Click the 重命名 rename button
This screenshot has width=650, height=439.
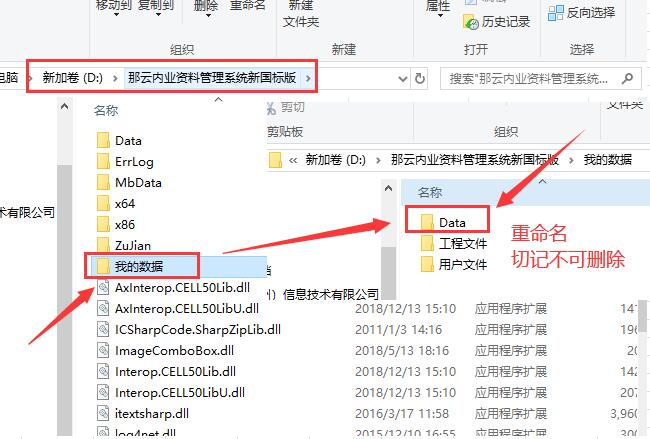click(247, 6)
